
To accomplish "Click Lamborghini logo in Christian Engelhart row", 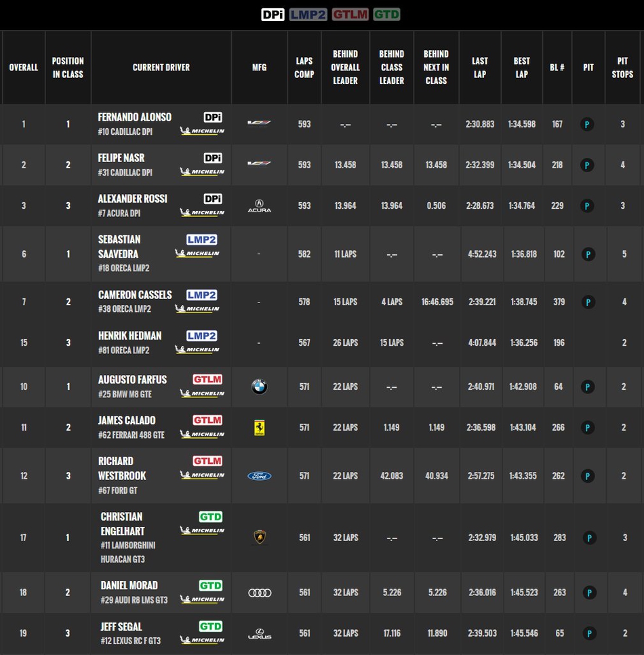I will (x=260, y=537).
